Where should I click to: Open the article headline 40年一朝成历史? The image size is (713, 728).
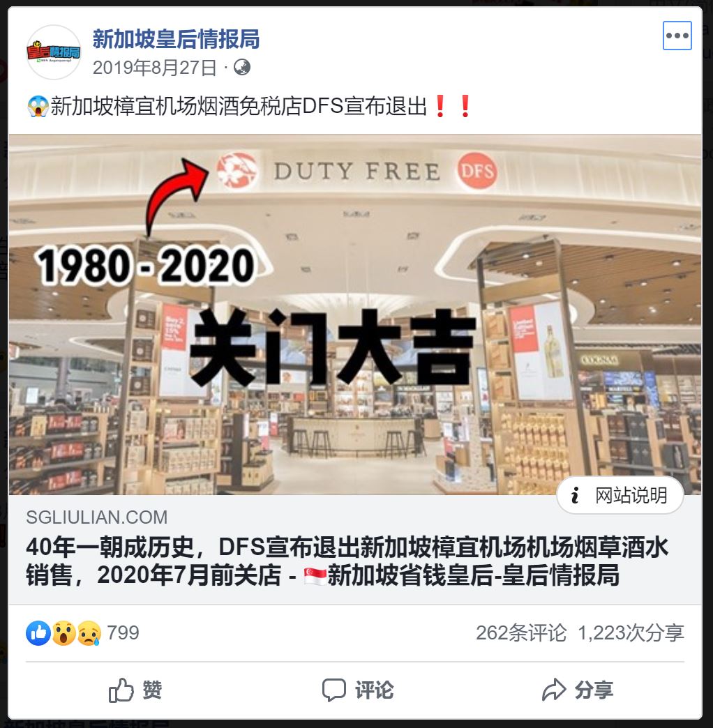point(347,561)
